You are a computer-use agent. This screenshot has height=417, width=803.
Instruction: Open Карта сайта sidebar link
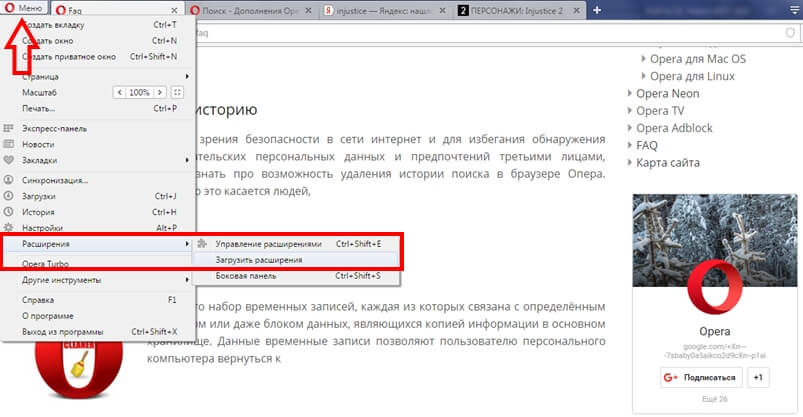tap(667, 162)
